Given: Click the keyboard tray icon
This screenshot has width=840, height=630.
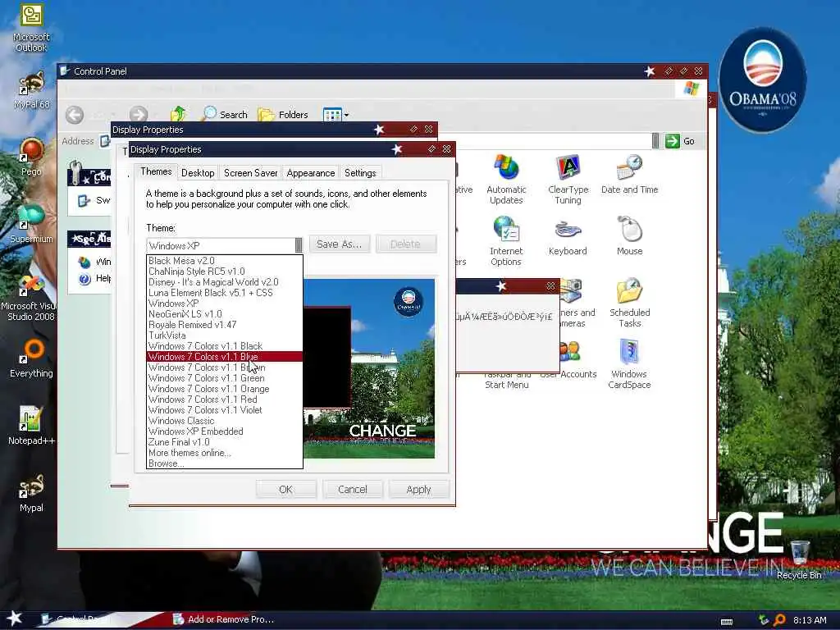Looking at the screenshot, I should tap(727, 622).
